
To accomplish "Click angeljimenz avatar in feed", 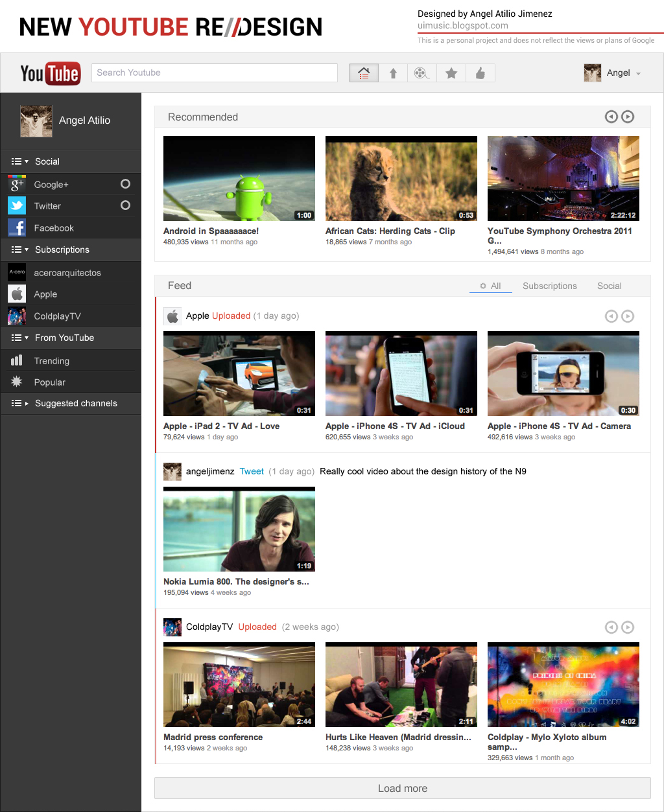I will click(x=172, y=471).
